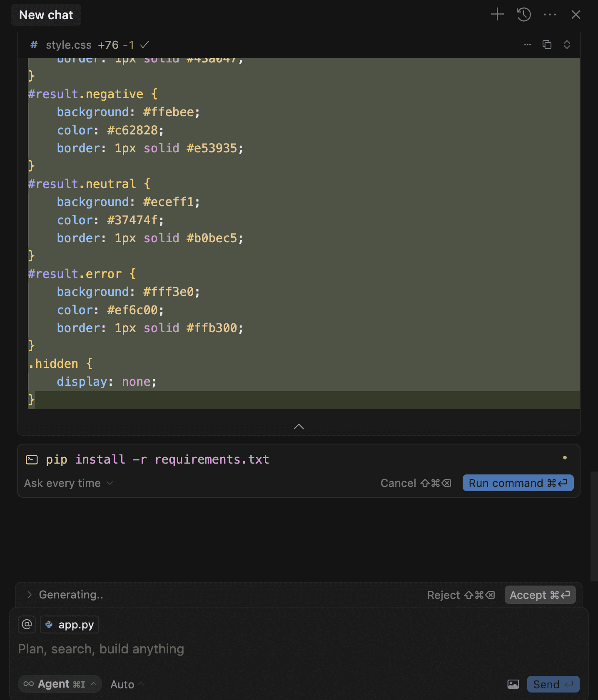The width and height of the screenshot is (598, 700).
Task: Expand the Generating status section
Action: coord(30,595)
